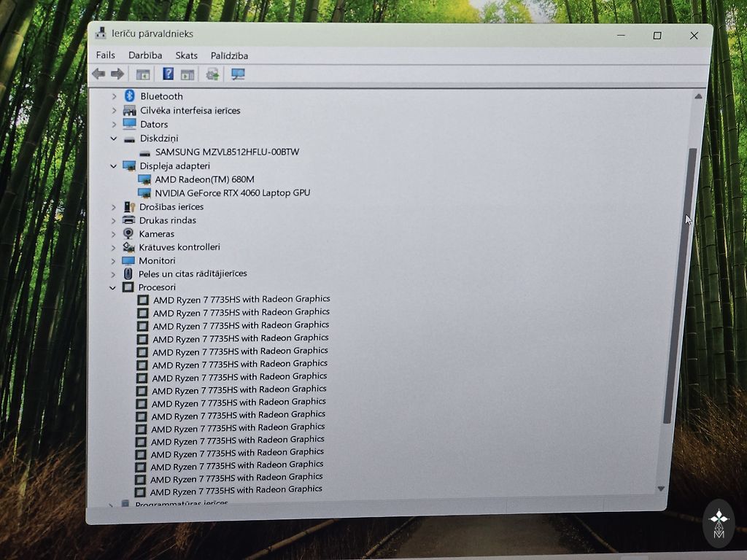Select the SAMSUNG MZVL8512HFLU-00BTW disk drive
The height and width of the screenshot is (560, 747).
tap(227, 152)
